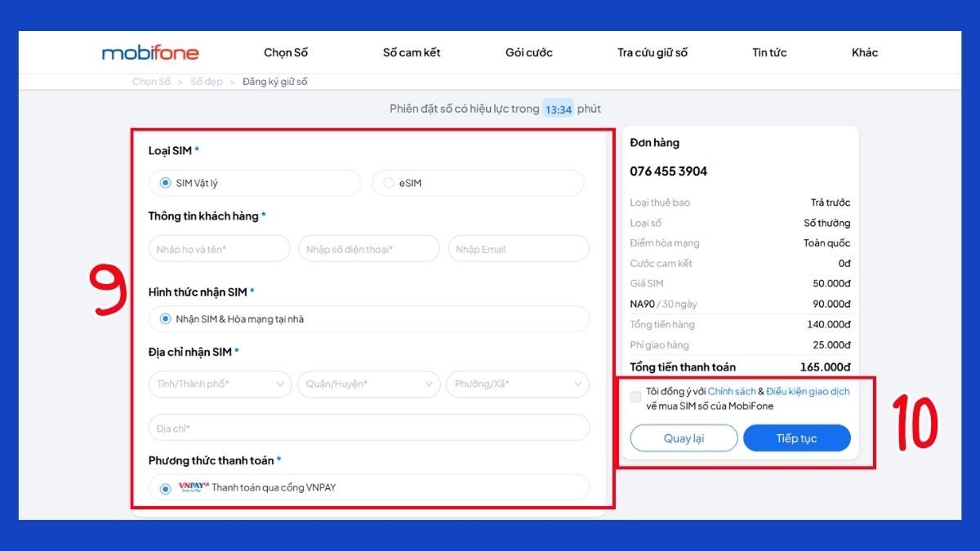Open the Gói cước menu
Image resolution: width=980 pixels, height=551 pixels.
point(529,52)
